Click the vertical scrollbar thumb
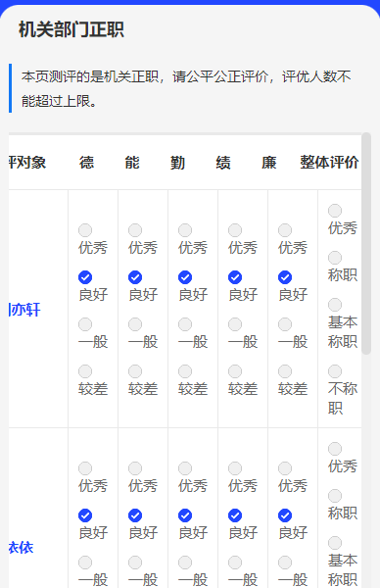This screenshot has width=380, height=588. [366, 244]
